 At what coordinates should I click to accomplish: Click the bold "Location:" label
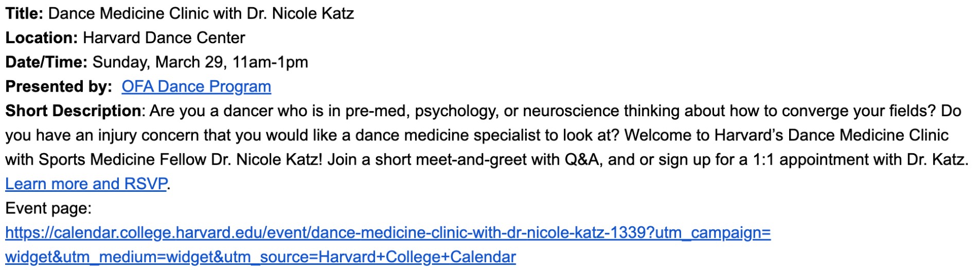click(41, 38)
